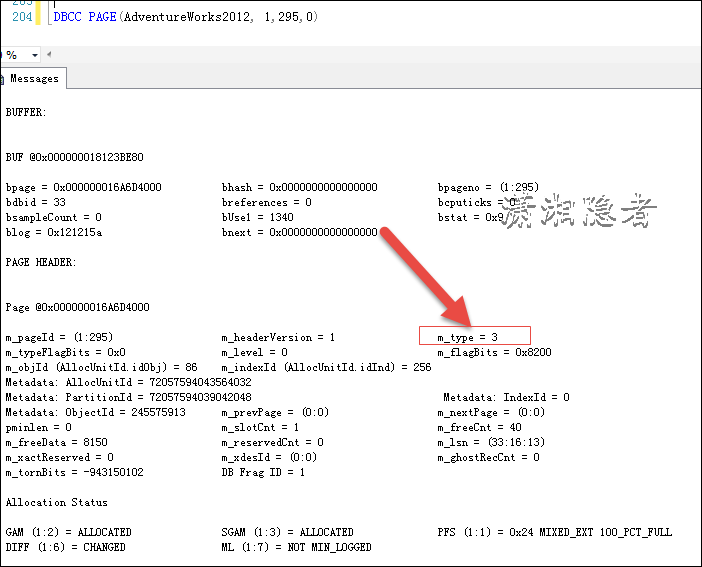Viewport: 702px width, 567px height.
Task: Select m_type = 3 entry
Action: click(467, 337)
